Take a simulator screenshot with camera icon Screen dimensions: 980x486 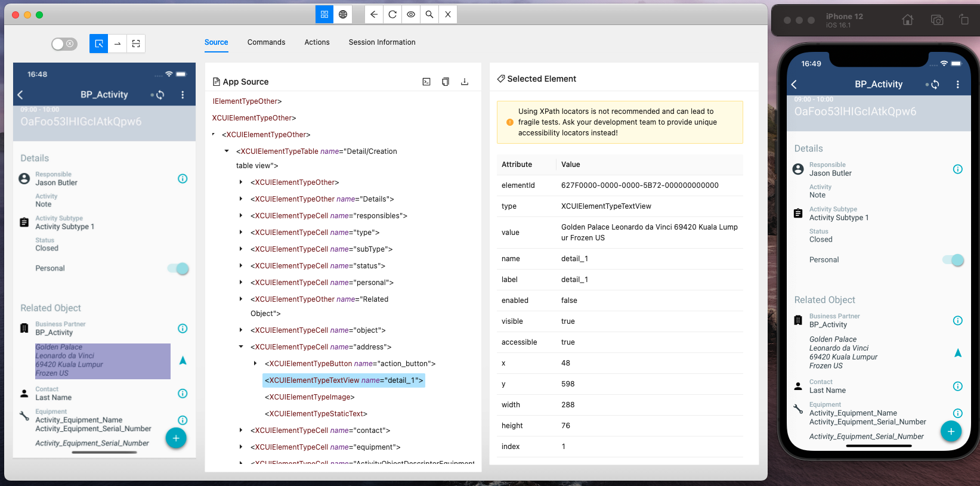[936, 20]
